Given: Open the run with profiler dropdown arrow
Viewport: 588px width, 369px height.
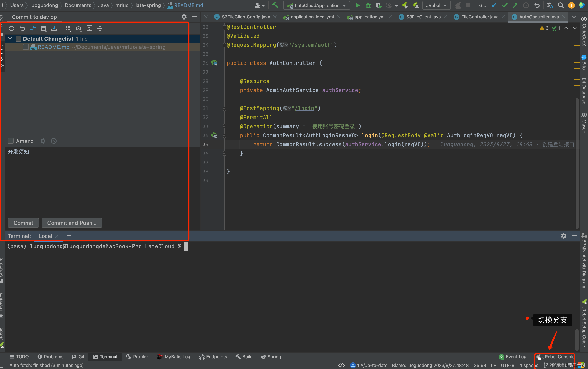Looking at the screenshot, I should (396, 5).
